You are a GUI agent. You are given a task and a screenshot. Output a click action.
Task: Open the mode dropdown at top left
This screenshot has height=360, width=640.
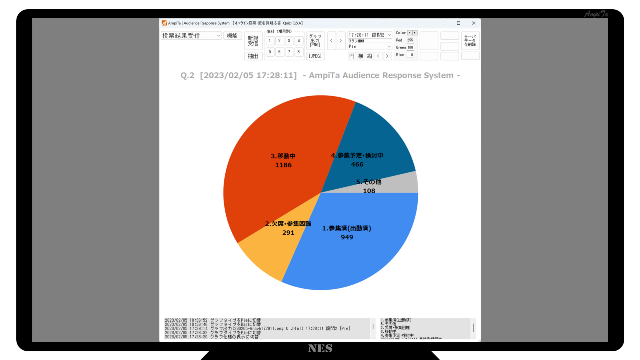pyautogui.click(x=191, y=36)
